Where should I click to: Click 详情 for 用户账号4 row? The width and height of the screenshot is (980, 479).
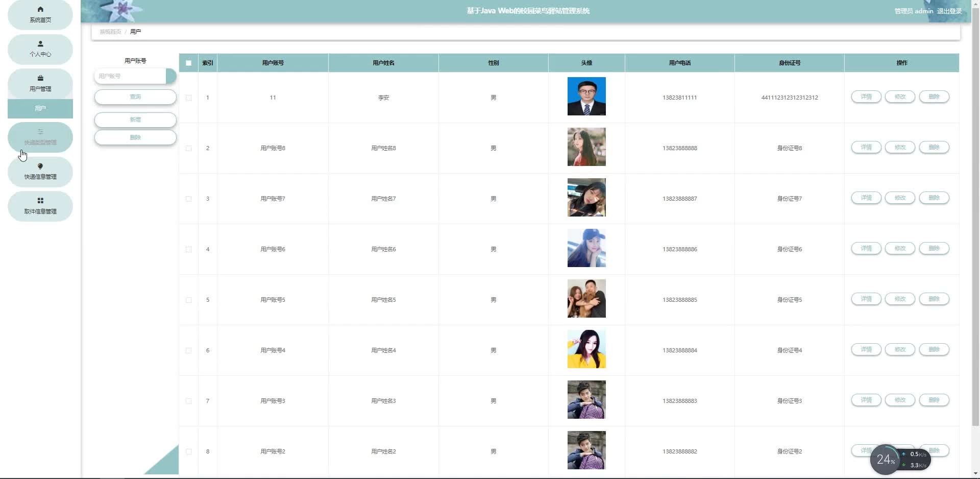tap(866, 349)
